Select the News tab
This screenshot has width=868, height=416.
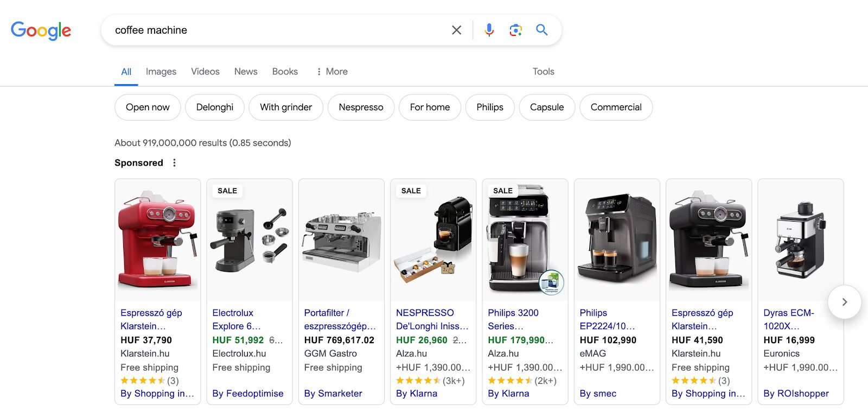[x=246, y=72]
